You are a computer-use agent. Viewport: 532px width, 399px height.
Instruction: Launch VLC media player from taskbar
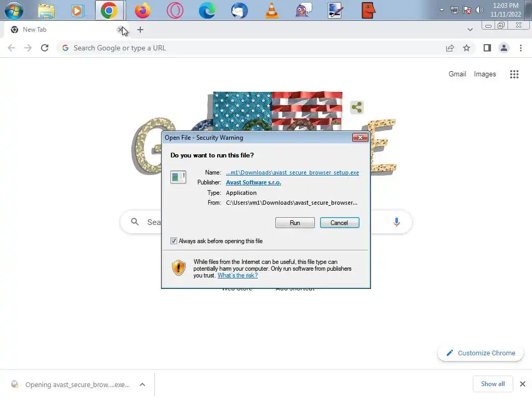[x=271, y=10]
